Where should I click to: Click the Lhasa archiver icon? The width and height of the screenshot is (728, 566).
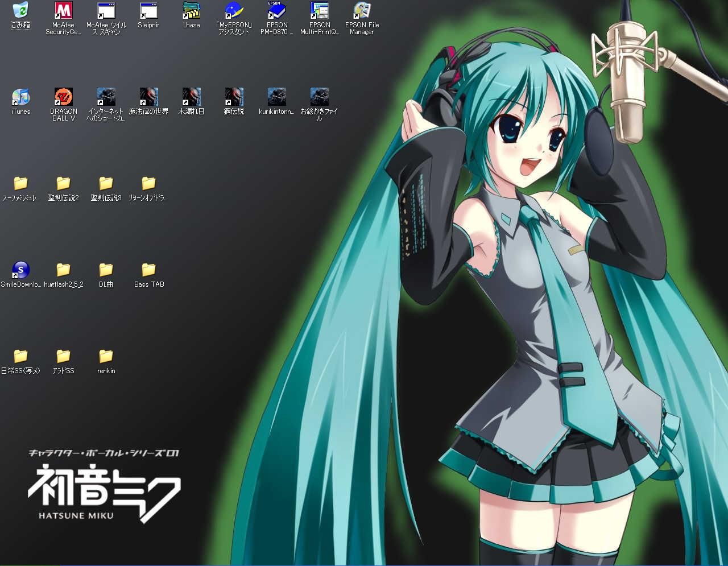[x=191, y=15]
